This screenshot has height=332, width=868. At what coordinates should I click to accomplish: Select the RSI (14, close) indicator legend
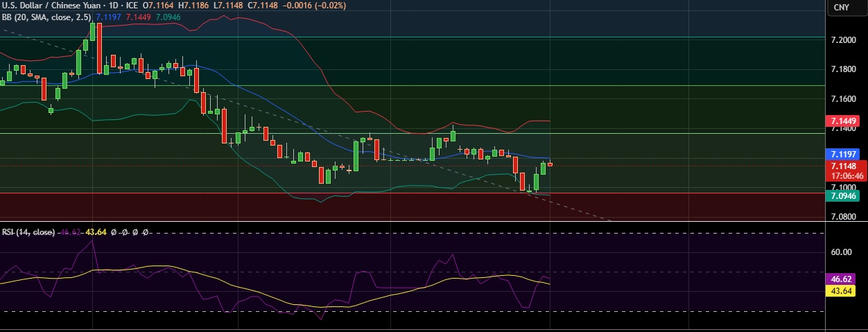28,232
